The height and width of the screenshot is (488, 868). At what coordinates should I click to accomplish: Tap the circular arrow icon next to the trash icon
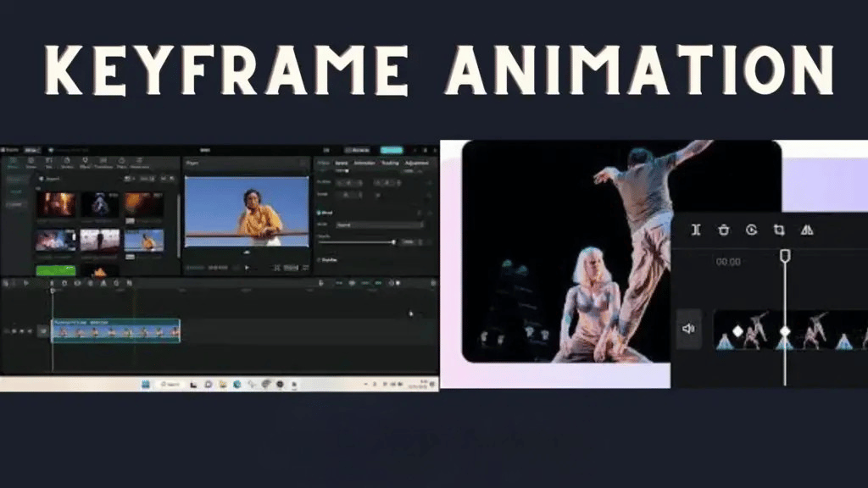(751, 230)
